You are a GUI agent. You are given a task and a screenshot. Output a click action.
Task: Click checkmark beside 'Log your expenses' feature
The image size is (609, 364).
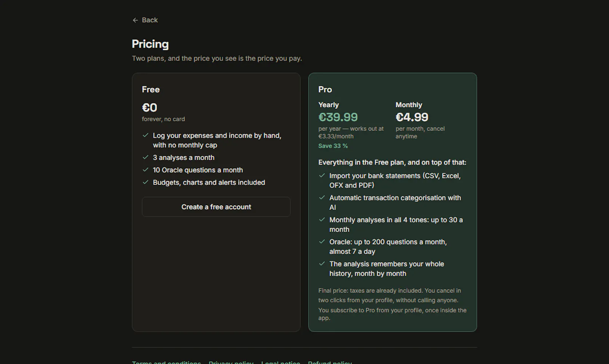coord(145,135)
